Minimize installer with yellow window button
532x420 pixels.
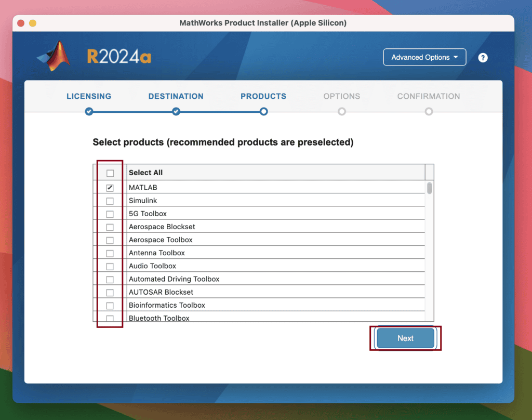tap(33, 23)
